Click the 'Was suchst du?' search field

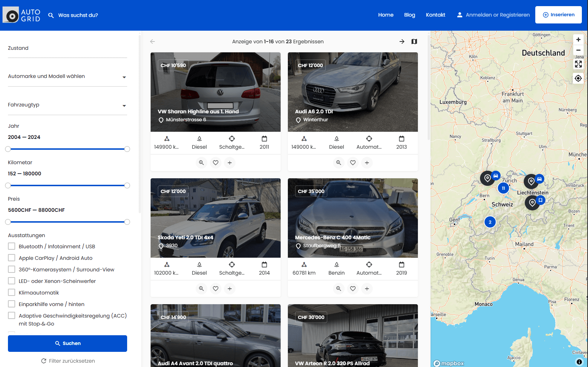pyautogui.click(x=78, y=15)
